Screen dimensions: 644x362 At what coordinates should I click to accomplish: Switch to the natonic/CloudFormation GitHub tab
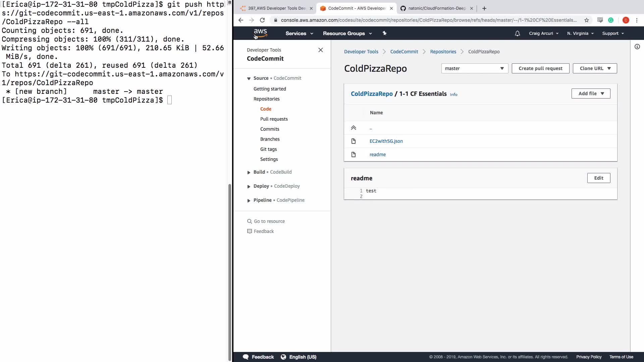pos(437,8)
